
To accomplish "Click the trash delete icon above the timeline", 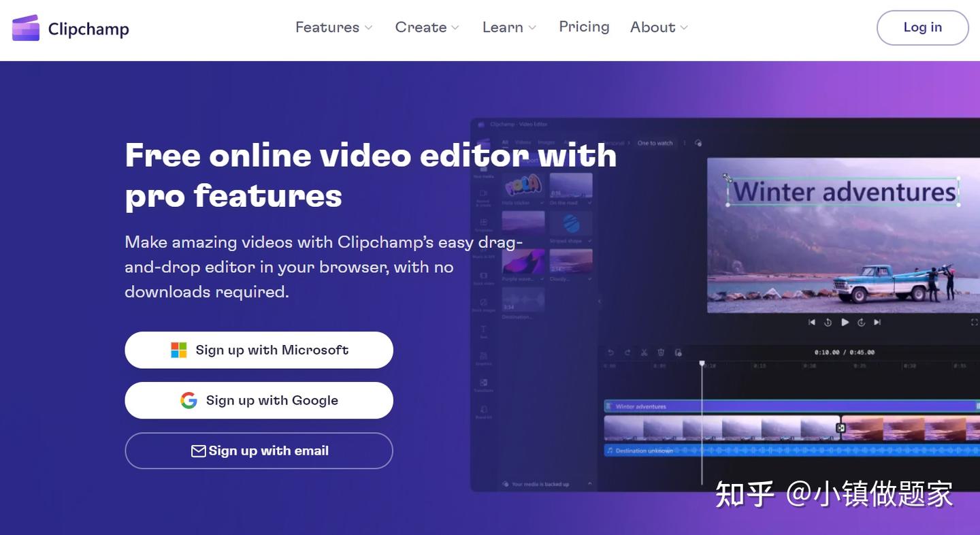I will pos(661,352).
